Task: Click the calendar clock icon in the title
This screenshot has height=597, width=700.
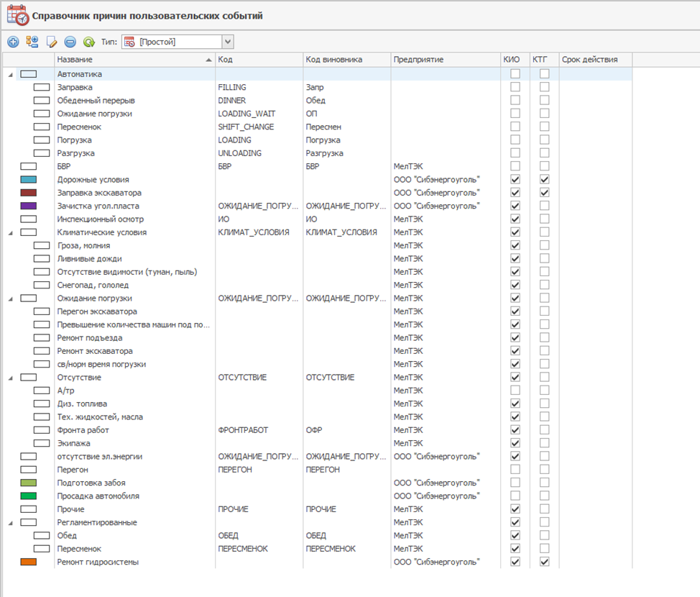Action: [x=17, y=14]
